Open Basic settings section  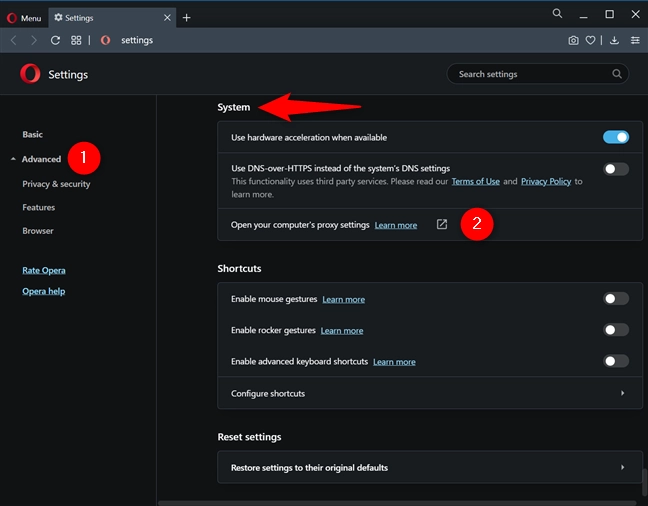click(33, 134)
